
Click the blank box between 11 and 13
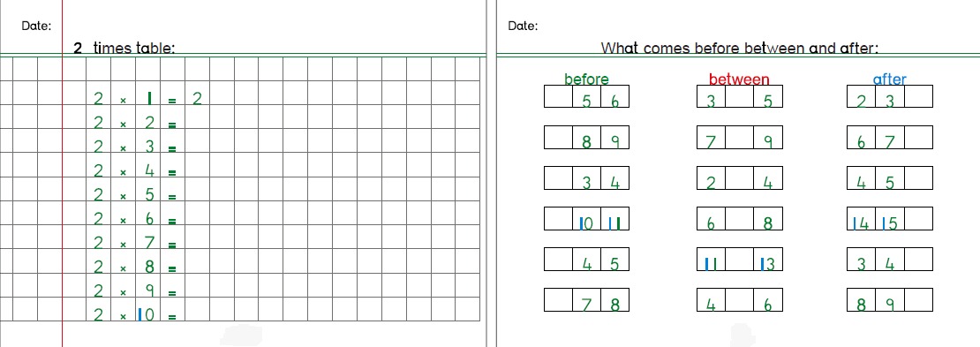coord(739,259)
